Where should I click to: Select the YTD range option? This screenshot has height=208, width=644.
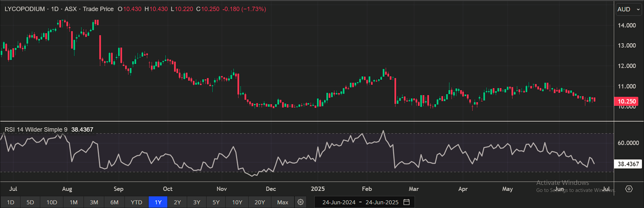pos(136,202)
